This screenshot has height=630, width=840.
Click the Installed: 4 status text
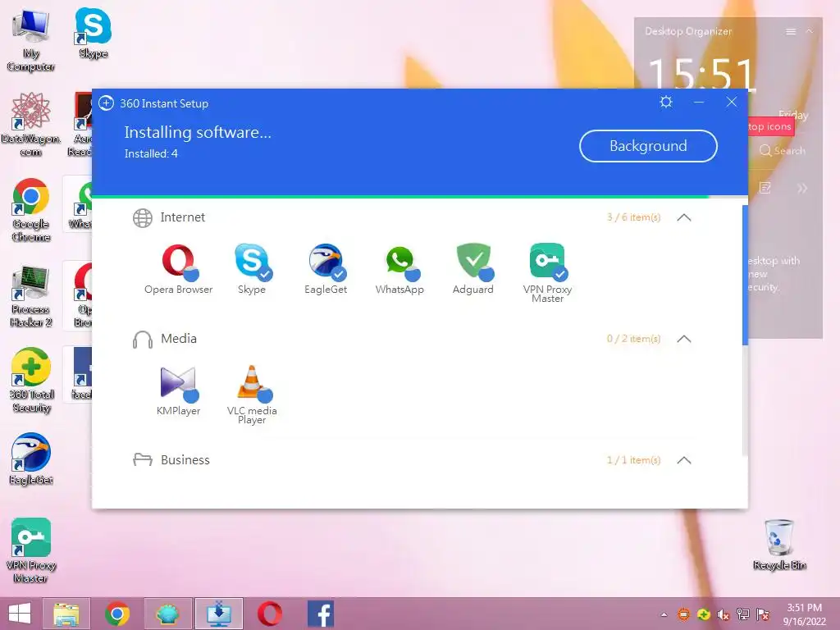[151, 153]
